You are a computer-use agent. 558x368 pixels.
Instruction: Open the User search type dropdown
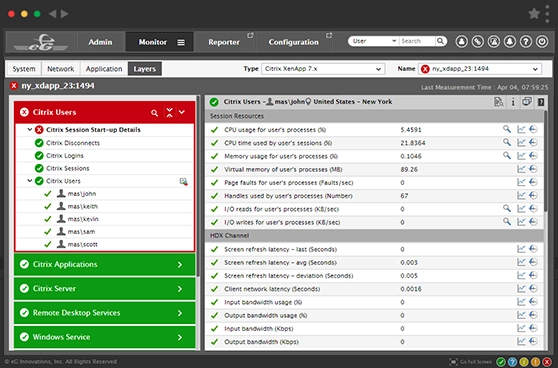pyautogui.click(x=374, y=41)
